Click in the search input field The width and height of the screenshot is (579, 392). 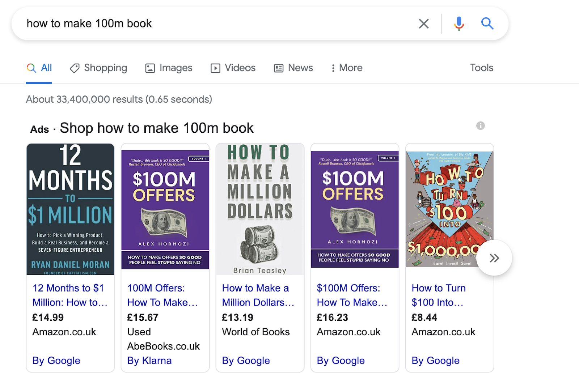coord(217,24)
